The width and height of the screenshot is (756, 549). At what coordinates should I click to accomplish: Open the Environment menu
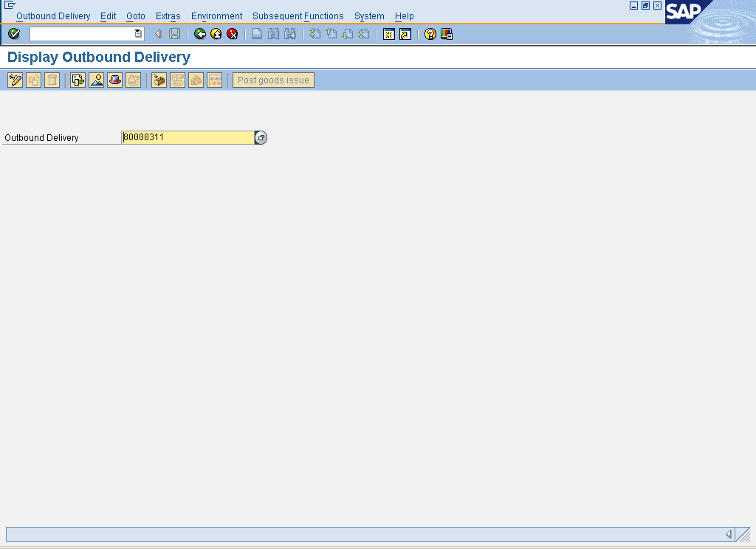[216, 16]
